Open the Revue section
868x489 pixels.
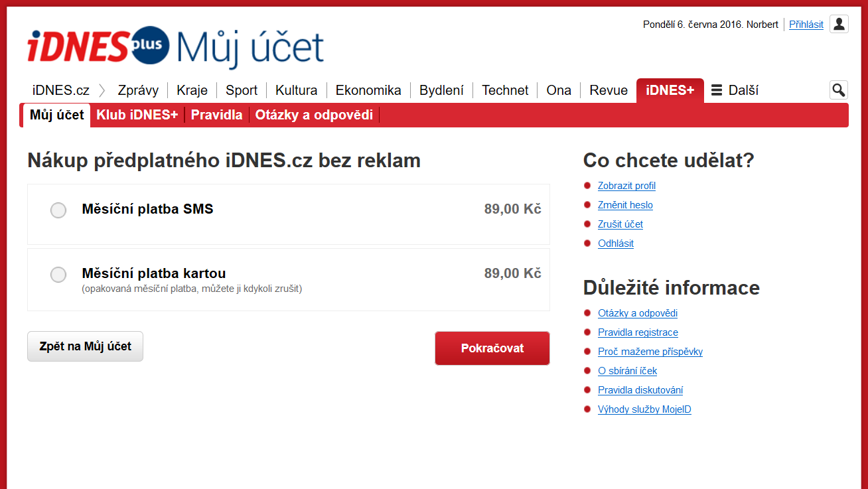[609, 90]
